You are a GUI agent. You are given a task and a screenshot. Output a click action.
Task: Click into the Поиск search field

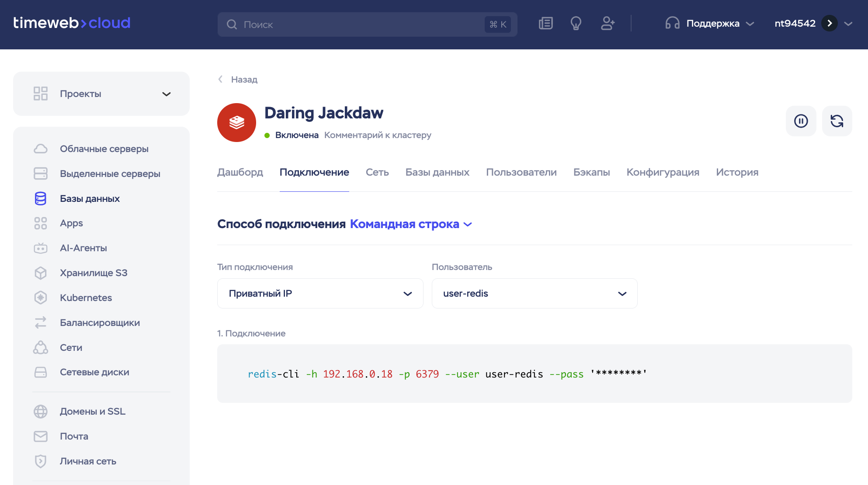[x=367, y=24]
